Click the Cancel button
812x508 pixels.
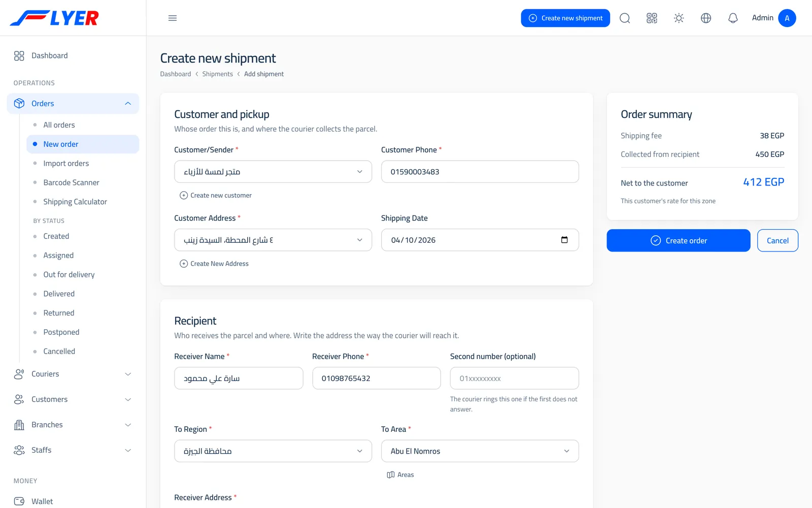777,240
